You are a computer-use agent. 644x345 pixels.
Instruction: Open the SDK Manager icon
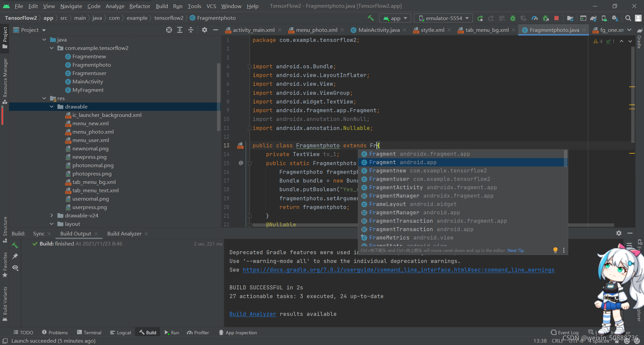click(x=615, y=18)
